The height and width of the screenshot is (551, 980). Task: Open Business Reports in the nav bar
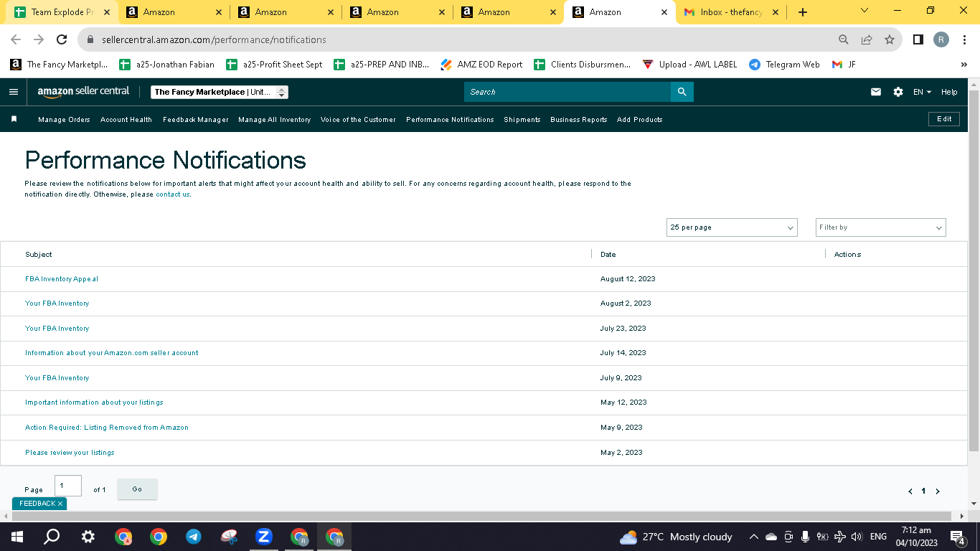point(578,120)
